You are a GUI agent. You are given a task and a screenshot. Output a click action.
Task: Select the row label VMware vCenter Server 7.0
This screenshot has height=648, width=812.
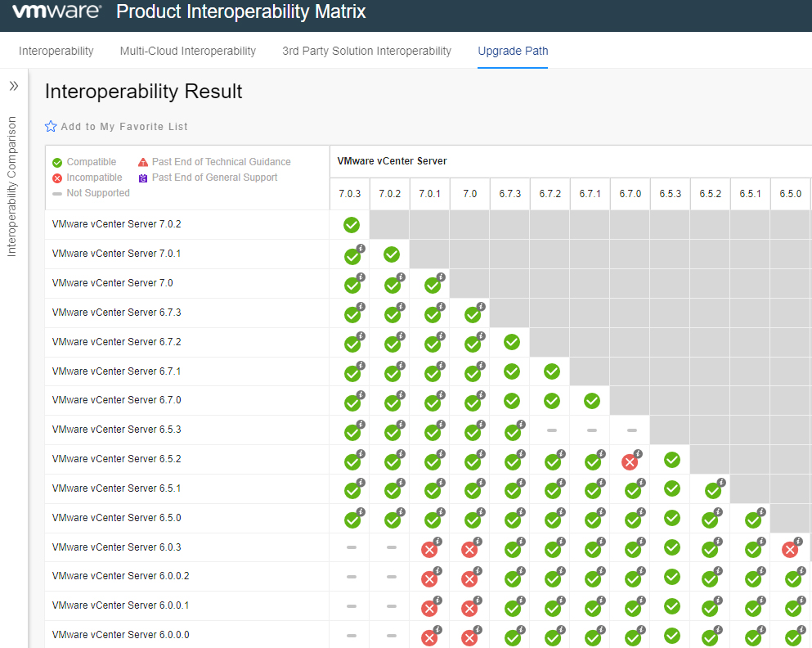pos(112,283)
